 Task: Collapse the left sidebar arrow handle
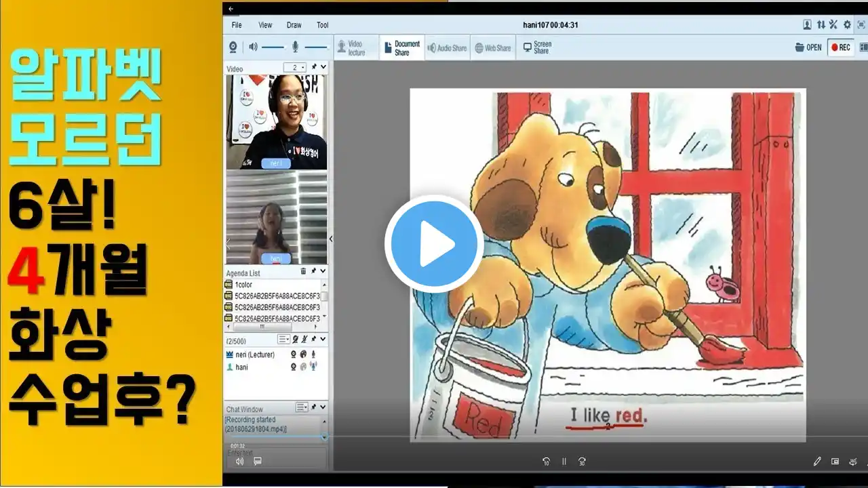(331, 239)
